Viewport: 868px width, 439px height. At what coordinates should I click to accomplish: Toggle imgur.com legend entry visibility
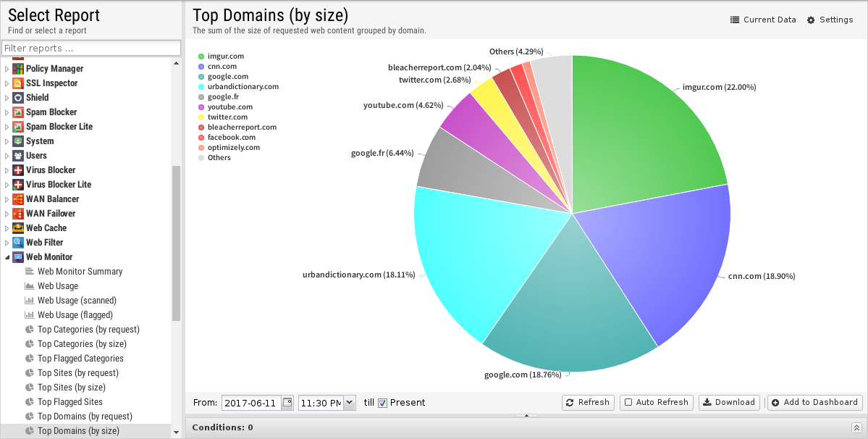tap(221, 56)
